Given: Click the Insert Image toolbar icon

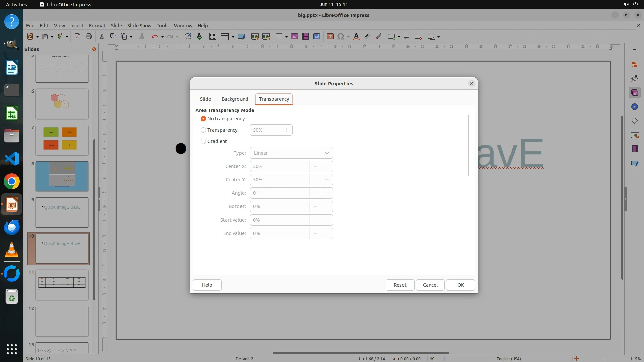Looking at the screenshot, I should click(294, 37).
